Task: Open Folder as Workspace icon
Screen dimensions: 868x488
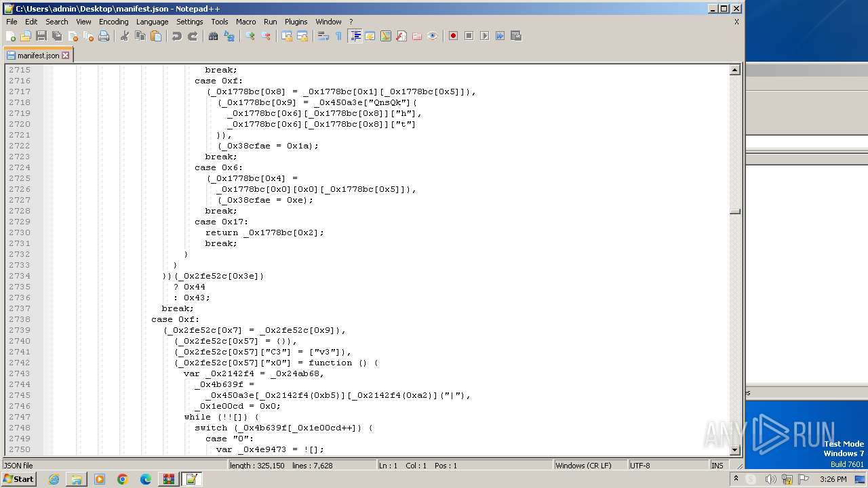Action: pos(417,36)
